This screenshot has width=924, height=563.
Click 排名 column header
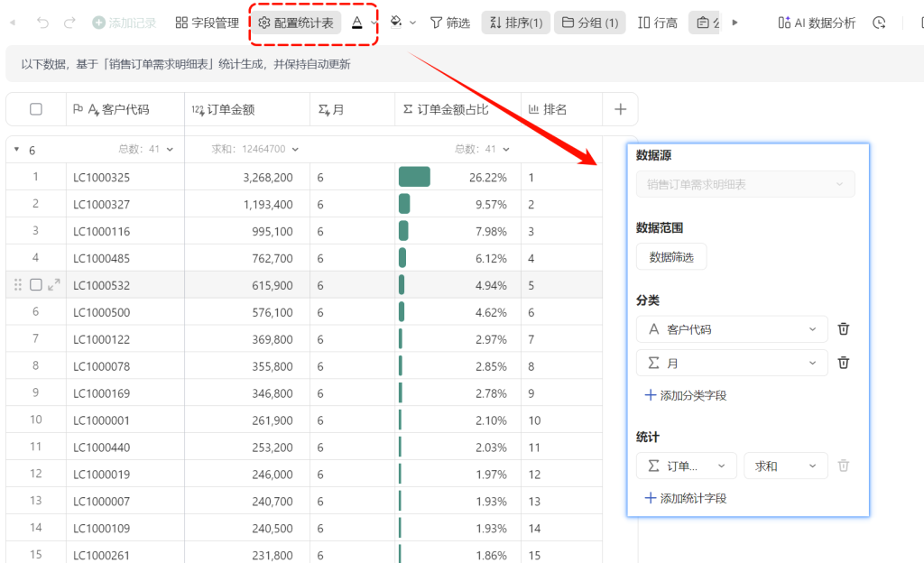561,109
